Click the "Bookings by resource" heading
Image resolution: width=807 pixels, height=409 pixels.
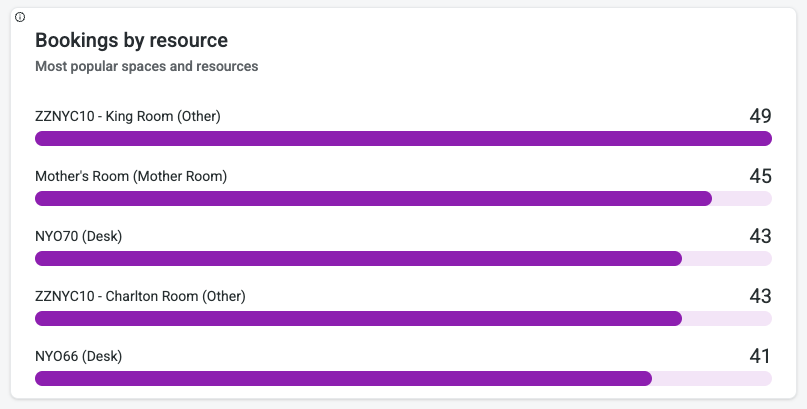pos(131,41)
